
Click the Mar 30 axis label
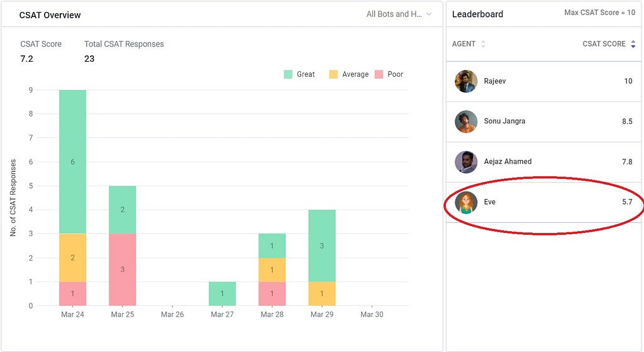pyautogui.click(x=372, y=315)
